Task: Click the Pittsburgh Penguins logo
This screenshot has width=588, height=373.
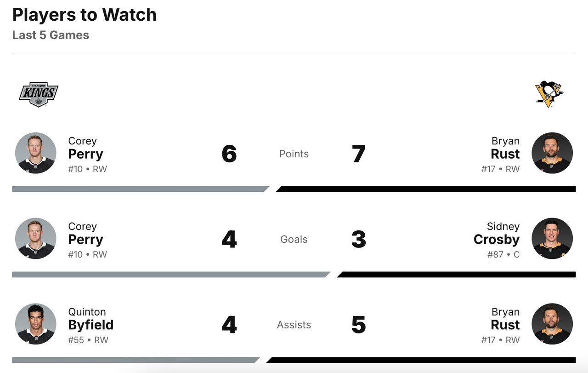Action: coord(549,94)
